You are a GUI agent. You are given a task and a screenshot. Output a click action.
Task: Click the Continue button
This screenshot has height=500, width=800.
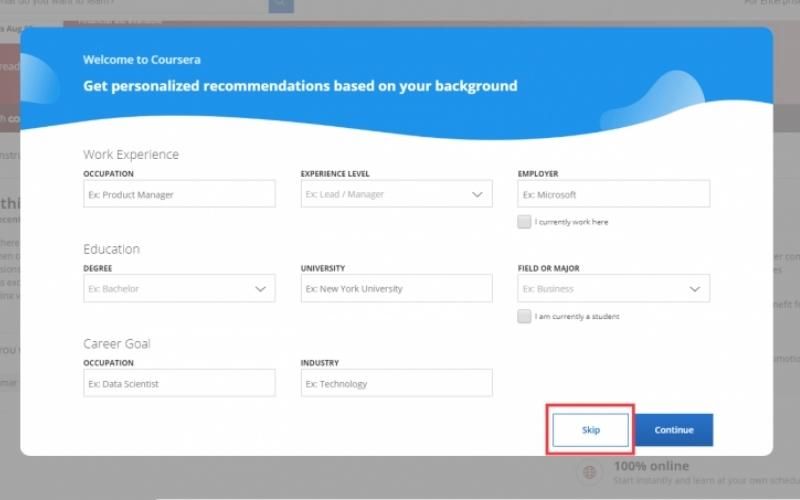[x=674, y=430]
